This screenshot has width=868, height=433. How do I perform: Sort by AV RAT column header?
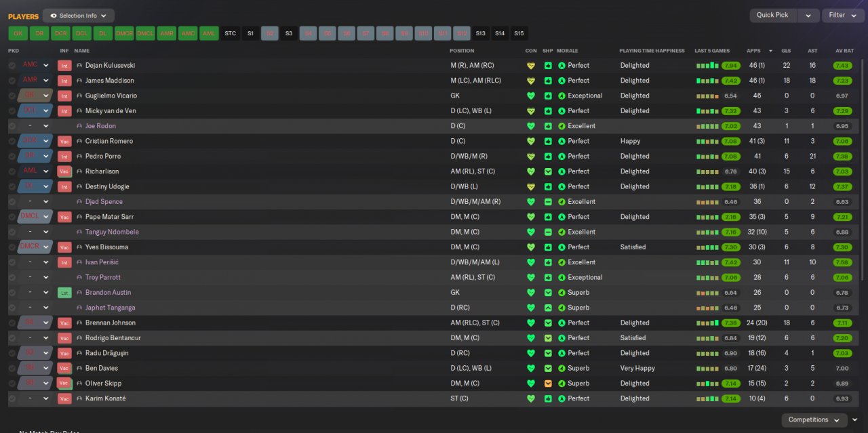click(x=844, y=51)
